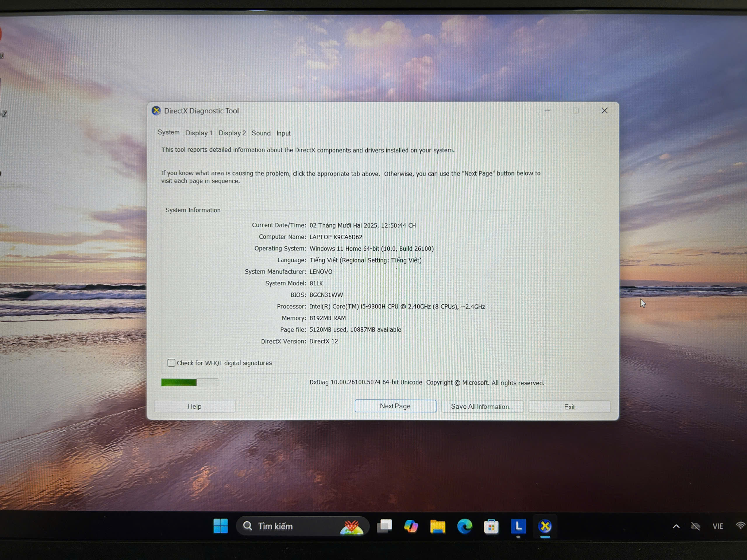The height and width of the screenshot is (560, 747).
Task: Click the Wi-Fi tray icon
Action: coord(740,525)
